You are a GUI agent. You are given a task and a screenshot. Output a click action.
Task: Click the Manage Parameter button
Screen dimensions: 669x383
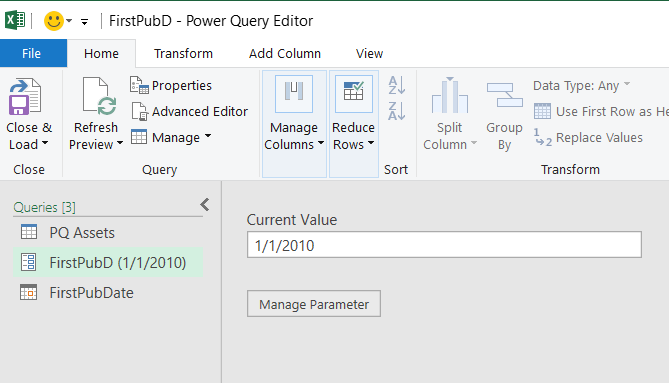coord(314,304)
